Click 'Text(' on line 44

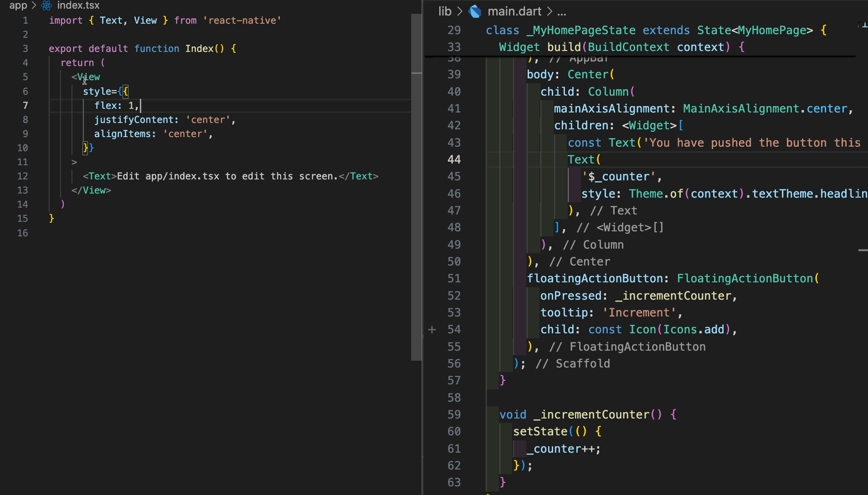click(x=584, y=160)
